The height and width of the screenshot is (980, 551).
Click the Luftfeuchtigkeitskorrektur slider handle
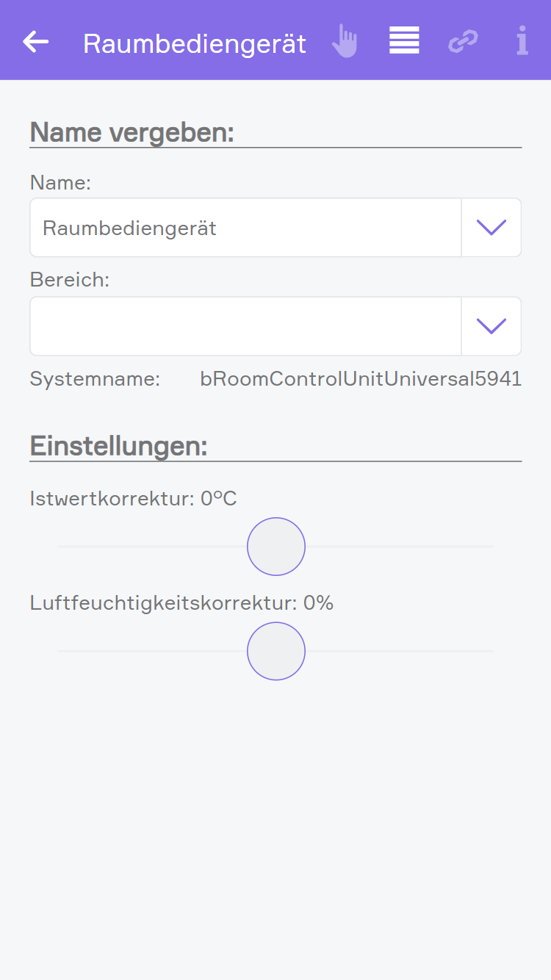click(276, 651)
